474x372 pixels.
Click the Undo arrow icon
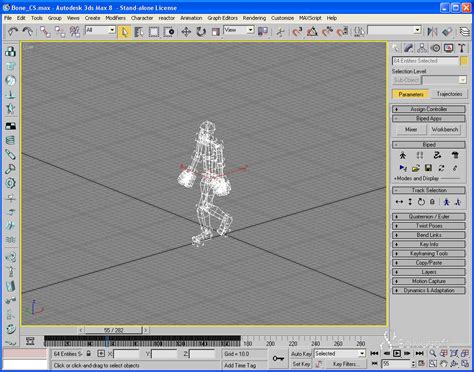click(x=13, y=32)
